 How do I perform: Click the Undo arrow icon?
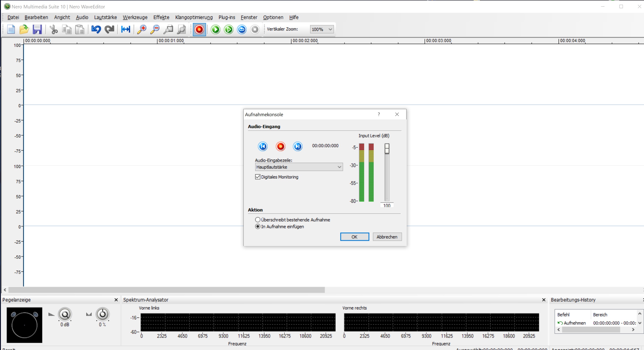[96, 30]
